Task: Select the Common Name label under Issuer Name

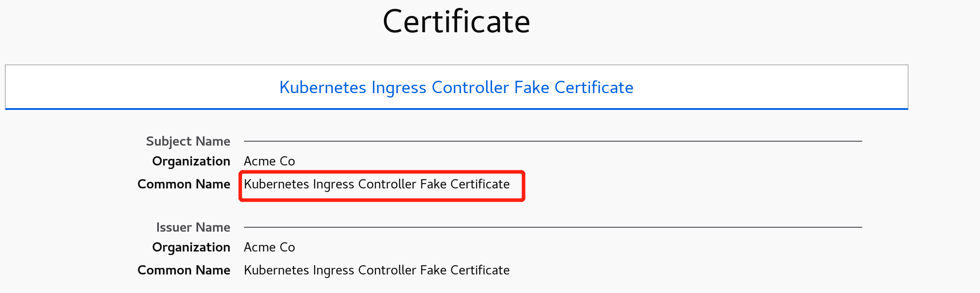Action: [x=184, y=270]
